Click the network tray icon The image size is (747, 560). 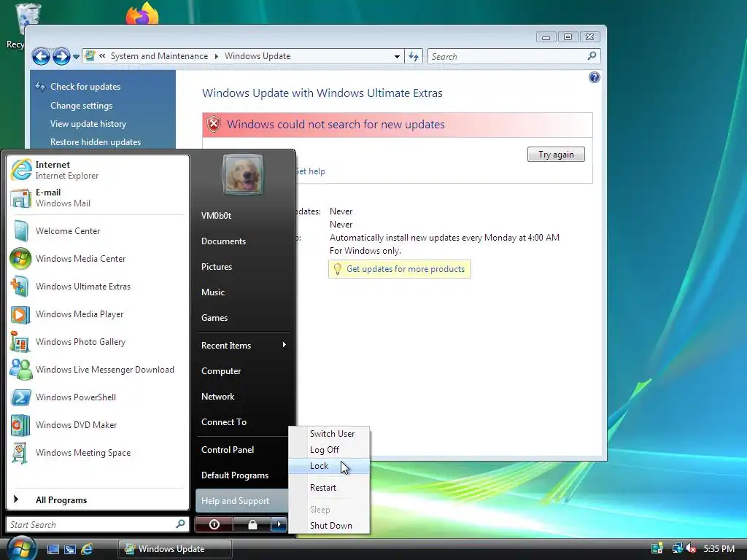(677, 548)
